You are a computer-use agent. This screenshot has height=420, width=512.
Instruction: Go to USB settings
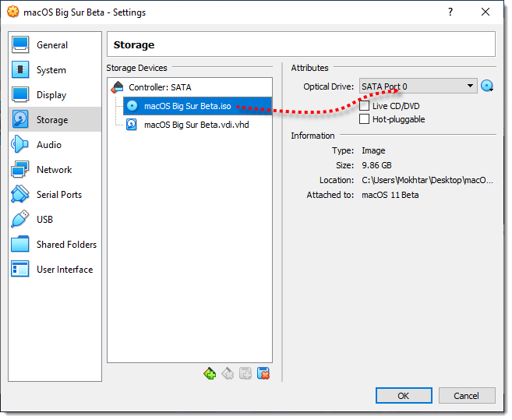pos(55,219)
